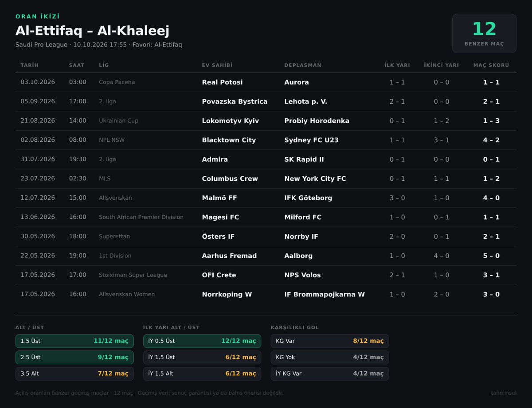The height and width of the screenshot is (408, 532).
Task: Pick the KG Var stat pill
Action: click(330, 341)
